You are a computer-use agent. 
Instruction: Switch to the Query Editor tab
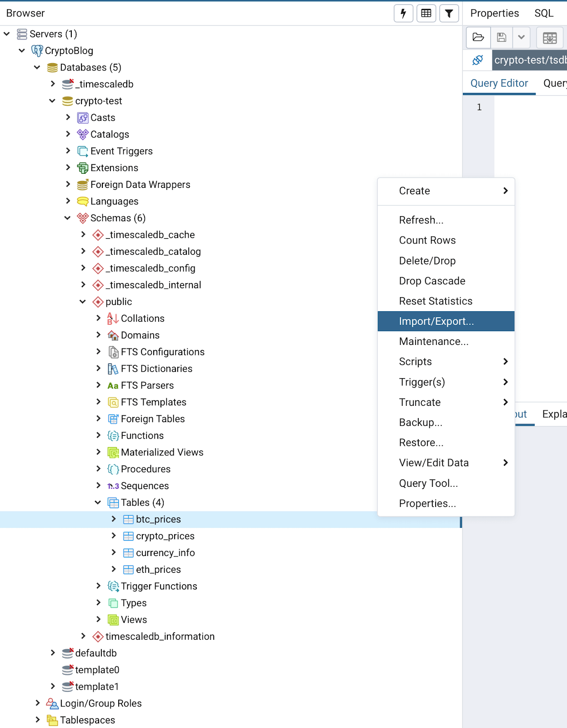[x=499, y=83]
